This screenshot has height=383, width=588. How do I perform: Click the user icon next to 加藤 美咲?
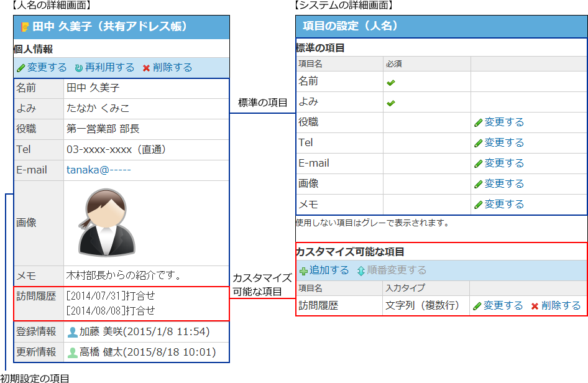click(x=73, y=332)
